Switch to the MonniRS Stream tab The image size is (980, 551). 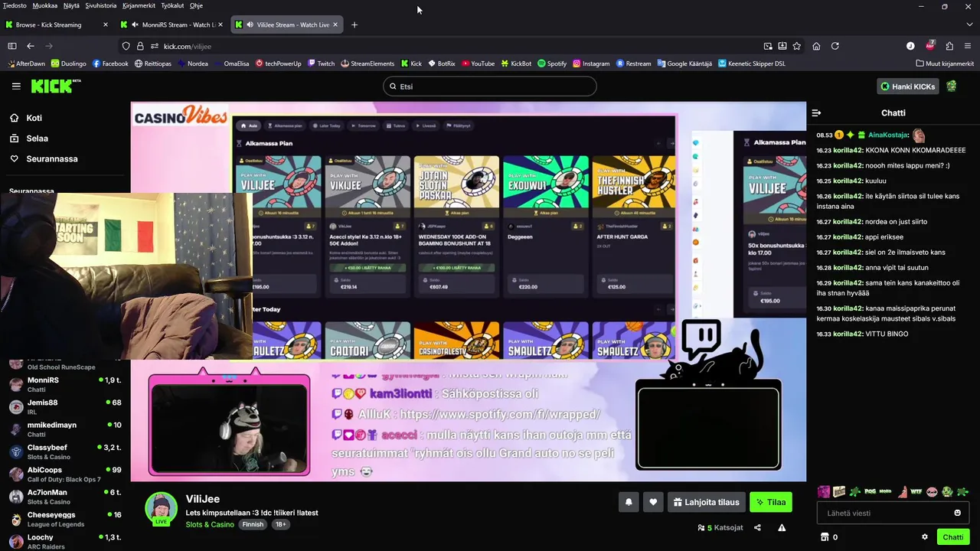point(172,24)
